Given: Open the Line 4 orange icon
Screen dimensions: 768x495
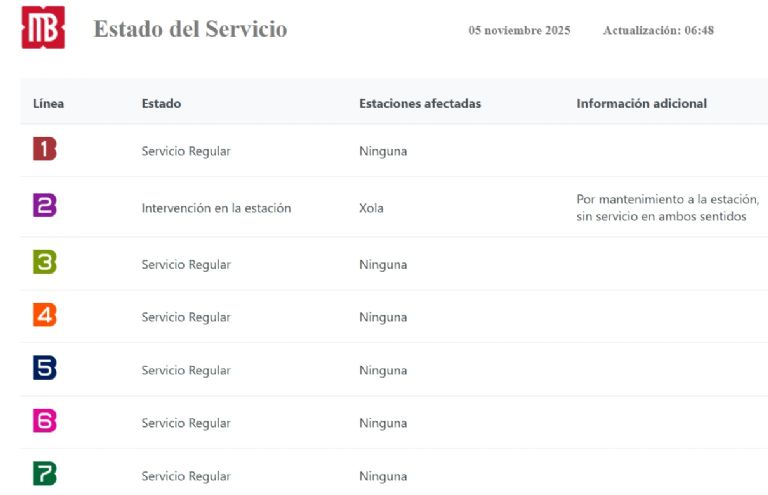Looking at the screenshot, I should [x=44, y=316].
